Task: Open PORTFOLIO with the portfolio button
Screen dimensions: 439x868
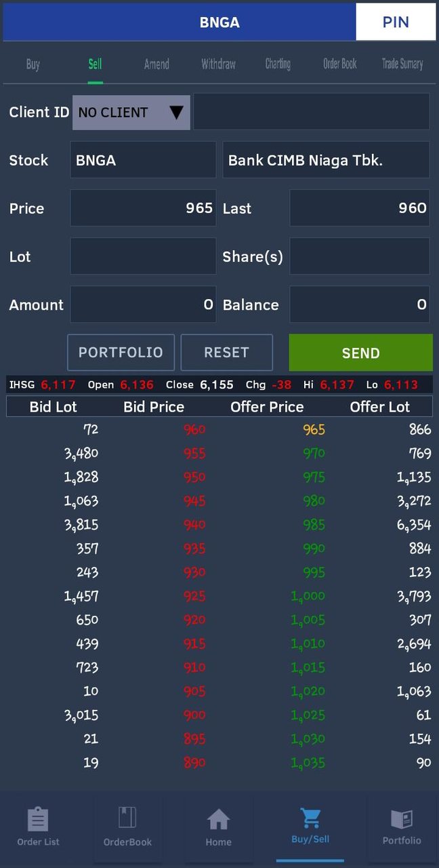Action: pyautogui.click(x=121, y=352)
